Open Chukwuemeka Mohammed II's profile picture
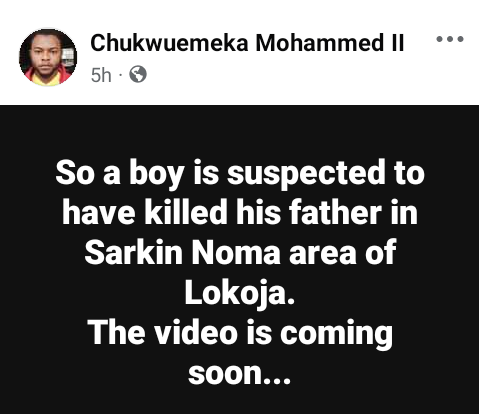 pos(48,57)
